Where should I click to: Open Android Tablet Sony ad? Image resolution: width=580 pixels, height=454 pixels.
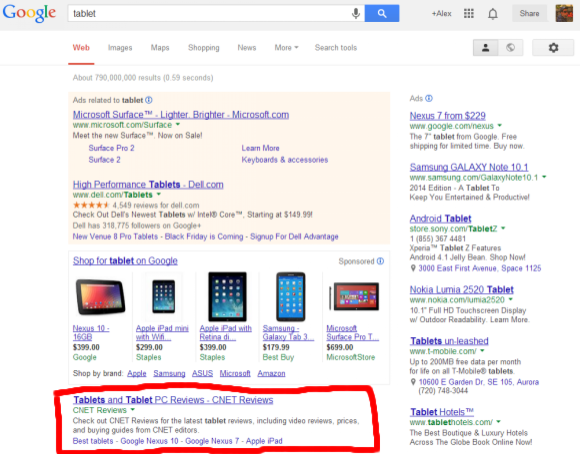[x=441, y=218]
